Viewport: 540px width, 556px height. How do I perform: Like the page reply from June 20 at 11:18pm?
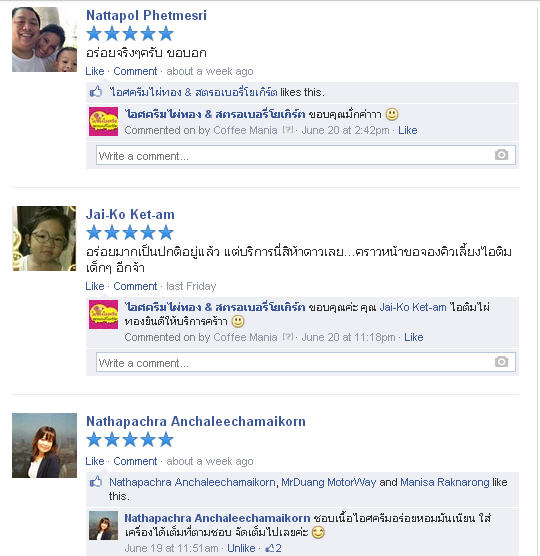pos(414,337)
